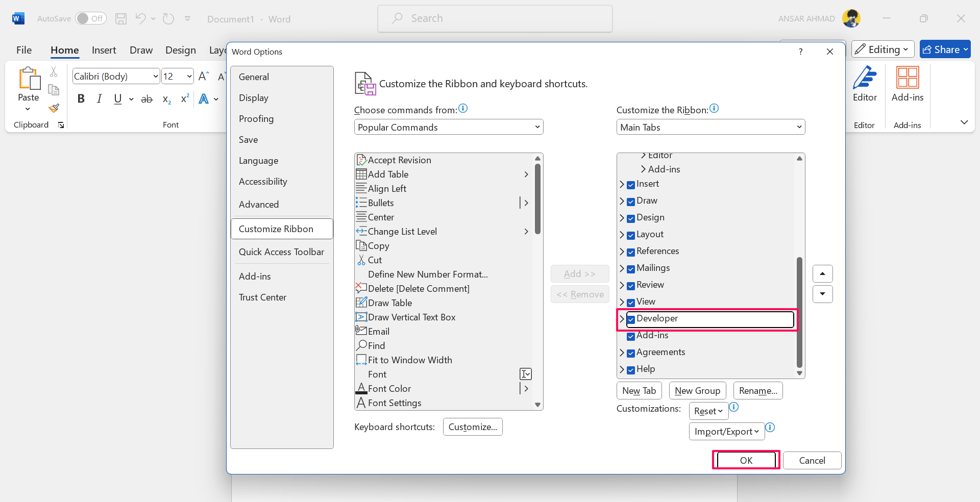This screenshot has width=980, height=502.
Task: Click the Main Tabs list scrollbar thumb
Action: tap(799, 312)
